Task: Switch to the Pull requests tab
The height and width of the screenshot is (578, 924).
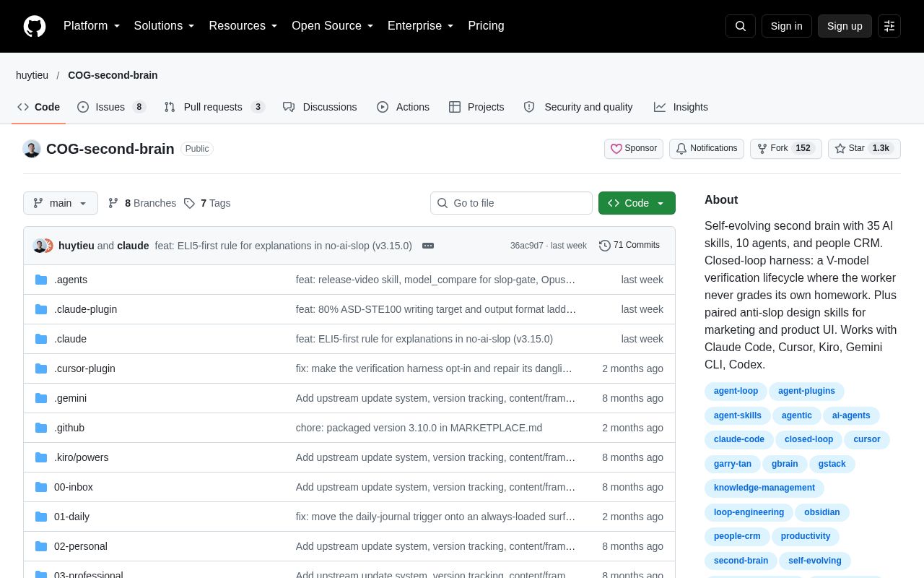Action: (x=214, y=107)
